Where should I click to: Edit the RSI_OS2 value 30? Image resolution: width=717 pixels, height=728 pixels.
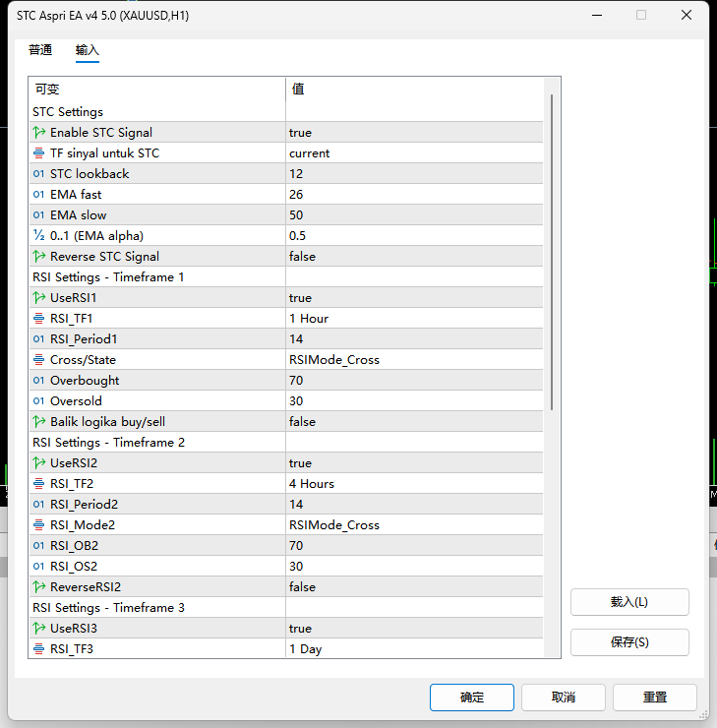(x=414, y=567)
